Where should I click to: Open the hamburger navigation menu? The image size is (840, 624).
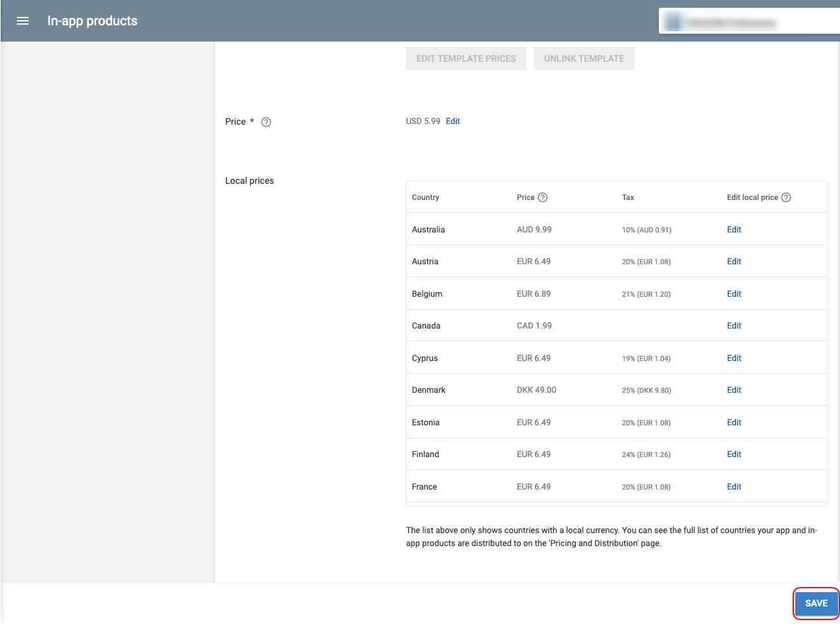[23, 21]
